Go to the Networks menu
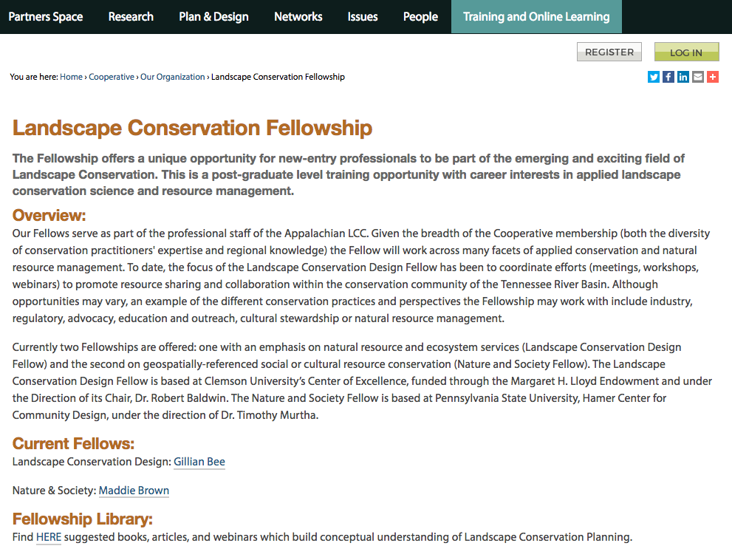The width and height of the screenshot is (732, 560). (298, 16)
